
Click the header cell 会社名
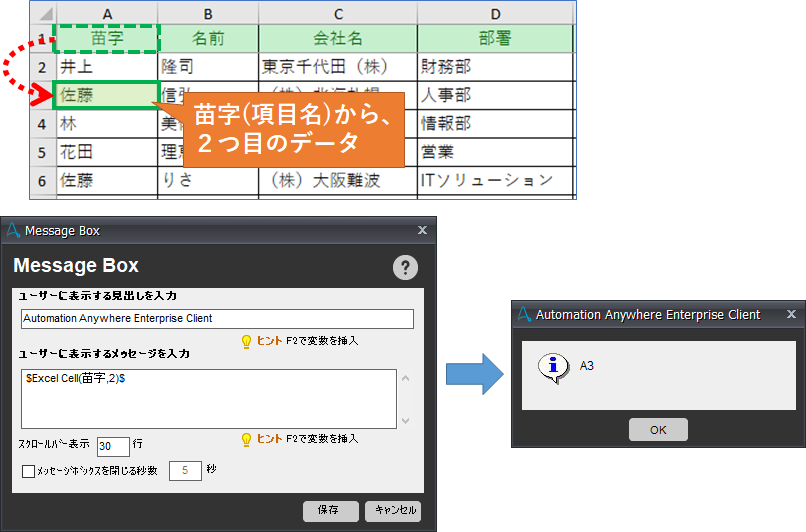338,39
